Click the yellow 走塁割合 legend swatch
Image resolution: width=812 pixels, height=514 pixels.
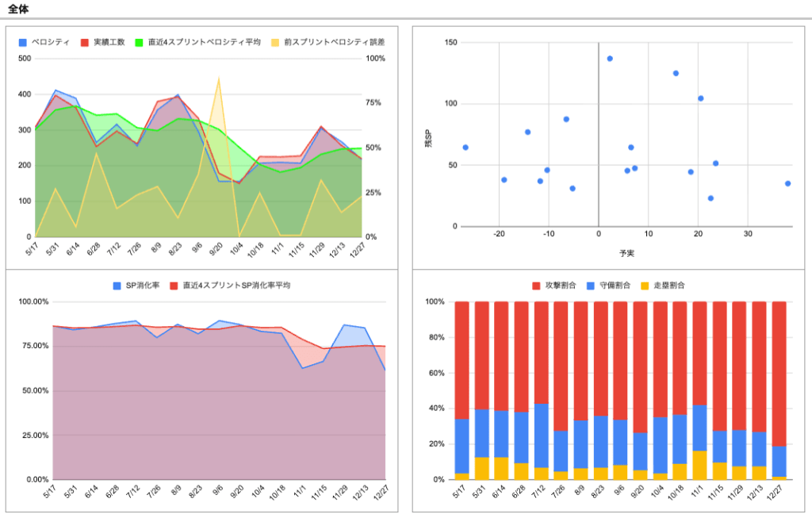[x=645, y=286]
